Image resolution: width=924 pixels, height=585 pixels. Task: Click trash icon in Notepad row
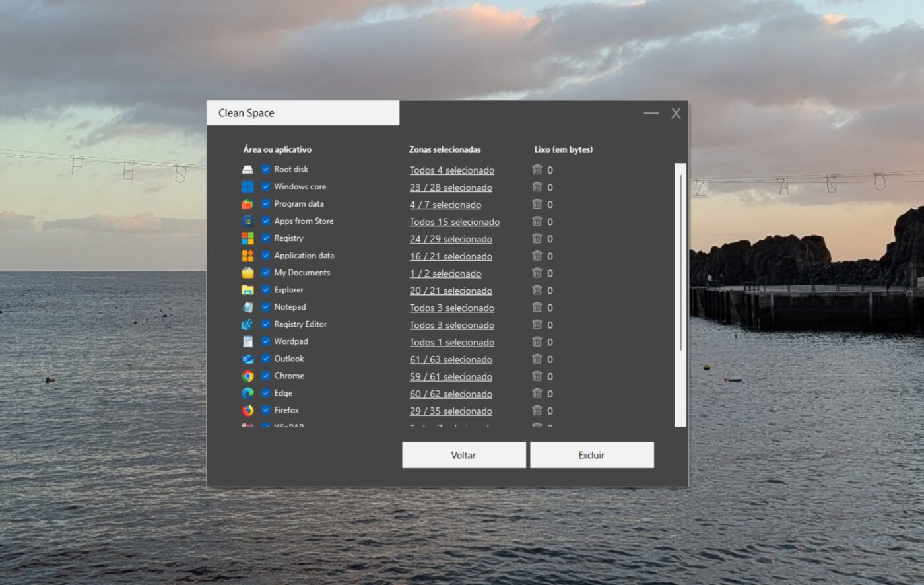click(537, 307)
